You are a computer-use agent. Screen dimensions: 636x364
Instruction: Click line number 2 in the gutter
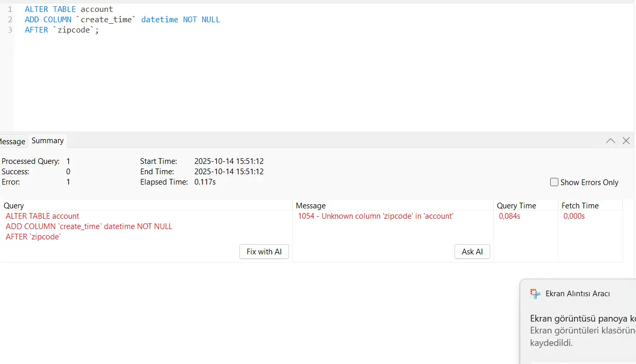[10, 20]
